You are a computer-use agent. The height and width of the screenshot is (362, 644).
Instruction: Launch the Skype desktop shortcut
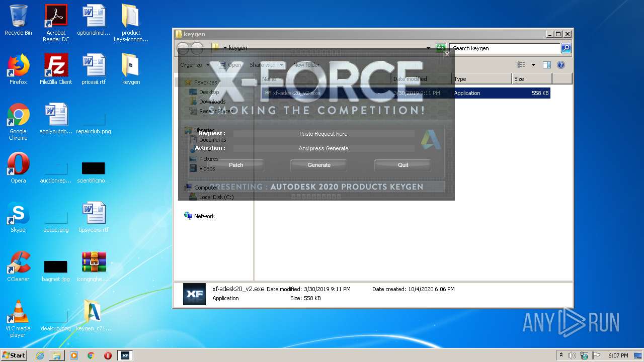[18, 217]
